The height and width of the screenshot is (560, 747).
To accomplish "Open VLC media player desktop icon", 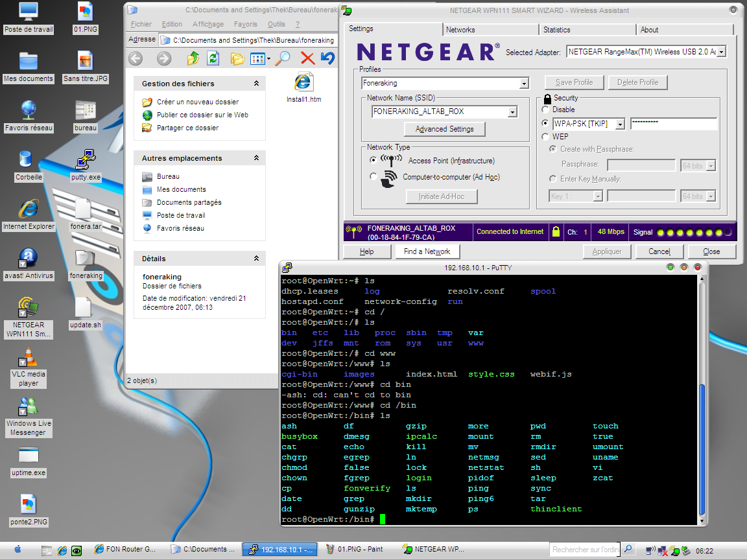I will click(x=28, y=356).
